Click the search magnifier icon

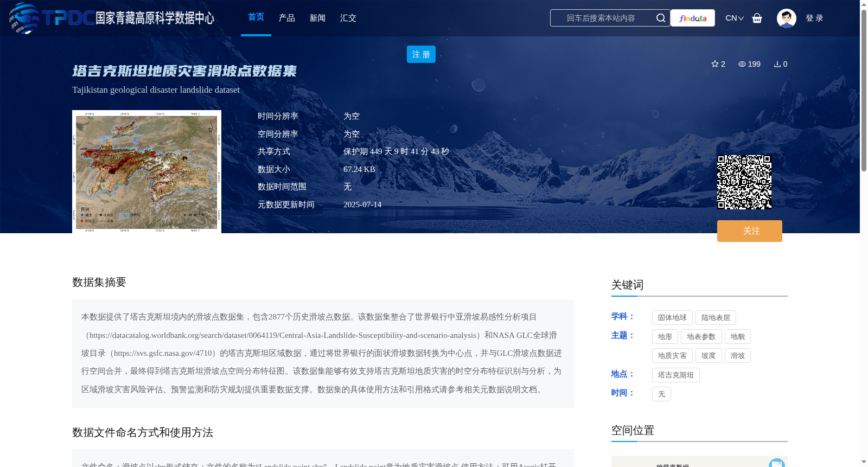pos(661,18)
